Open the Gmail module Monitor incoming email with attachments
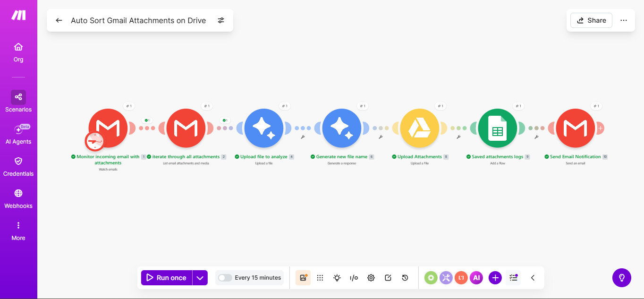Viewport: 644px width, 299px height. [x=108, y=128]
